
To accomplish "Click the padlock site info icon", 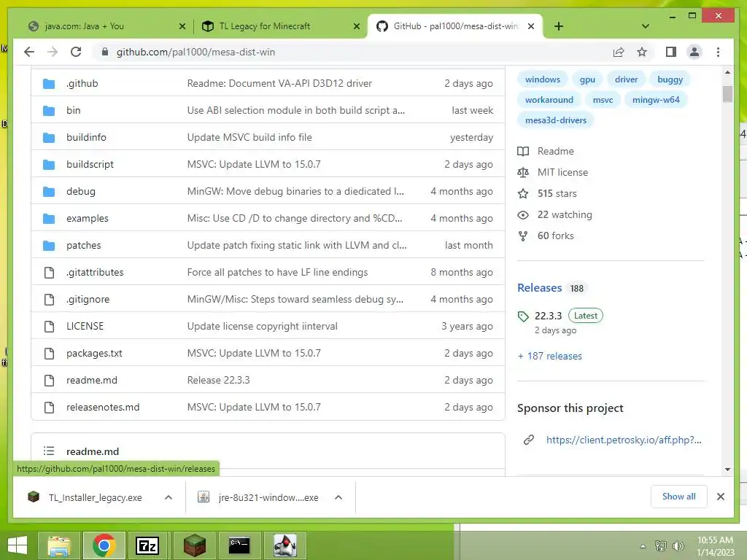I will tap(105, 52).
